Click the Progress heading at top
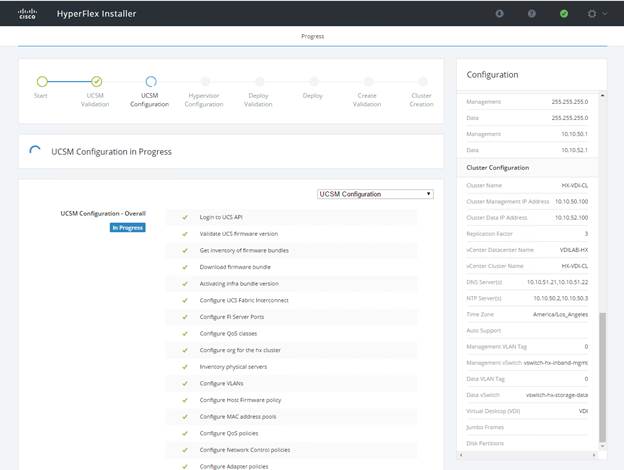624x470 pixels. (312, 36)
